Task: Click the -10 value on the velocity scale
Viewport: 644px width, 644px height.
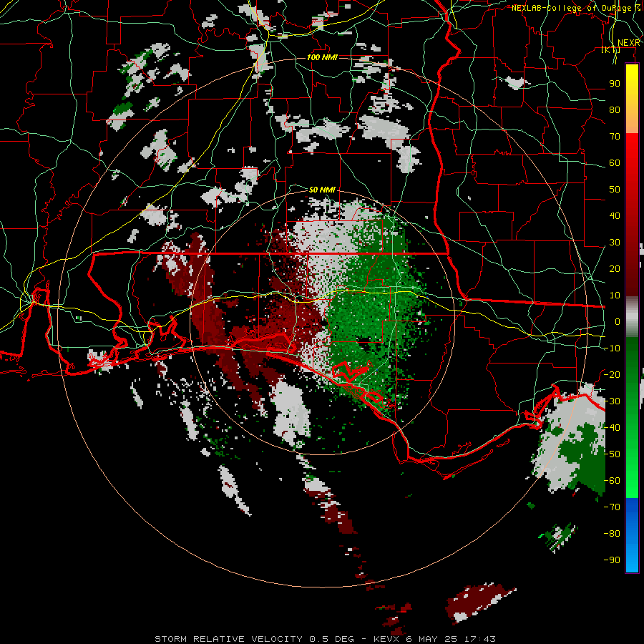Action: point(612,348)
